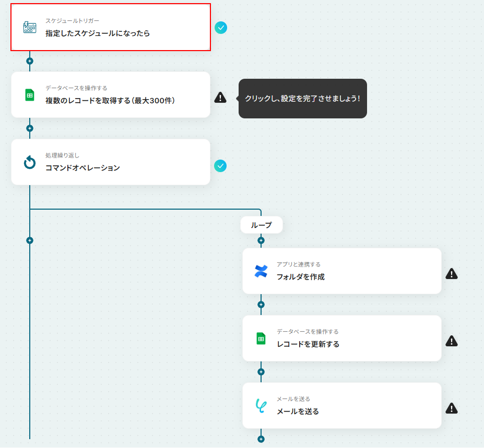Image resolution: width=484 pixels, height=448 pixels.
Task: Click the completed checkmark beside schedule trigger
Action: (221, 28)
